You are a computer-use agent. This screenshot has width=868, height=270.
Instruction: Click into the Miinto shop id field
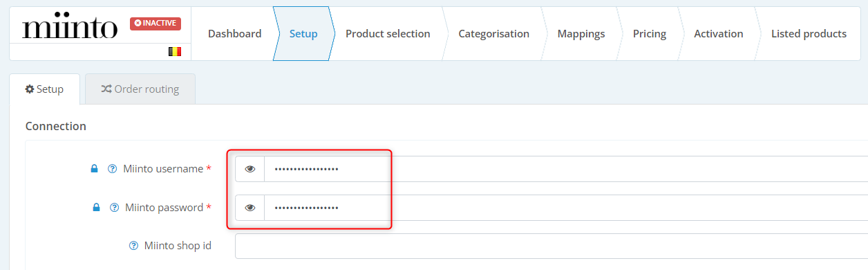click(x=551, y=246)
